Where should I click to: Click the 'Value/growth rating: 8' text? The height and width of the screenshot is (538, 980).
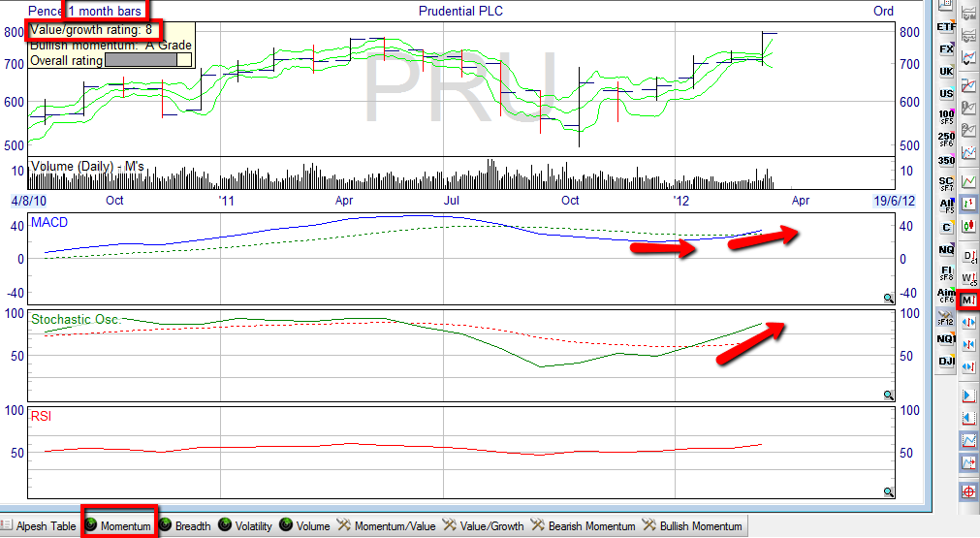pyautogui.click(x=91, y=29)
